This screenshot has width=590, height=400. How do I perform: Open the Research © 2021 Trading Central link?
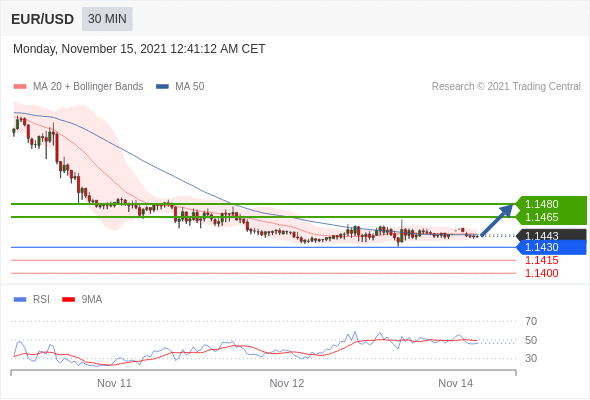(x=506, y=87)
